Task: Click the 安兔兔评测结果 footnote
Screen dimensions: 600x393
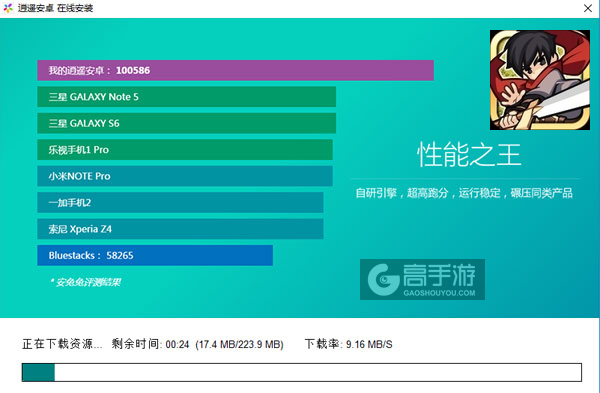Action: 85,282
